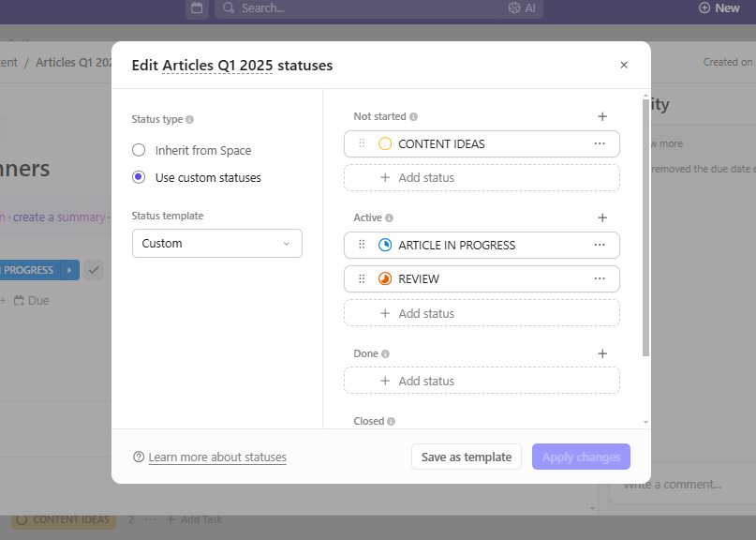756x540 pixels.
Task: Open more options for CONTENT IDEAS status
Action: (x=600, y=143)
